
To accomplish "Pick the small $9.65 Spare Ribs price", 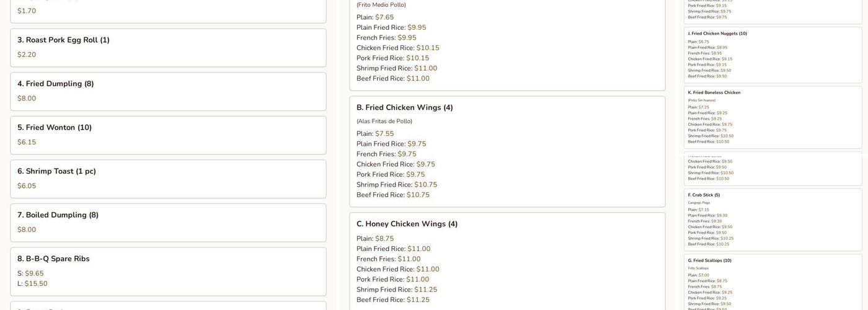I will tap(34, 273).
